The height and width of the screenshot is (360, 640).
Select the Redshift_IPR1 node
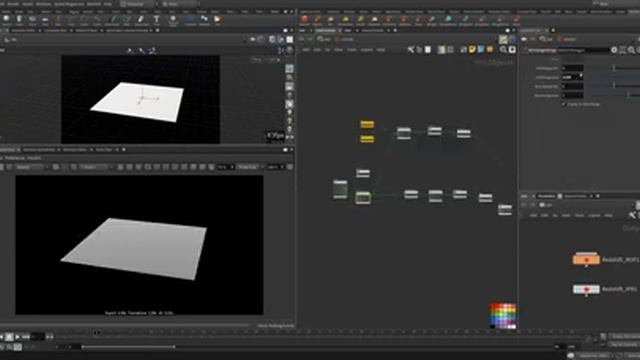point(587,289)
